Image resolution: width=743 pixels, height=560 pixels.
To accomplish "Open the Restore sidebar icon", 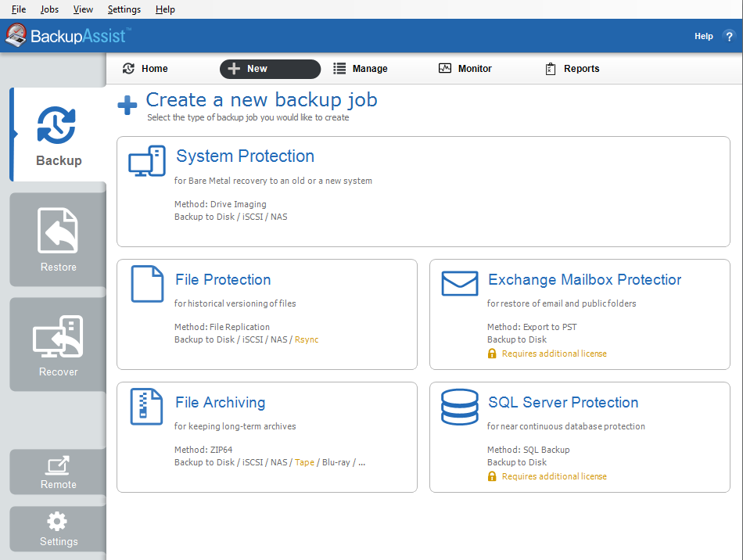I will point(58,230).
